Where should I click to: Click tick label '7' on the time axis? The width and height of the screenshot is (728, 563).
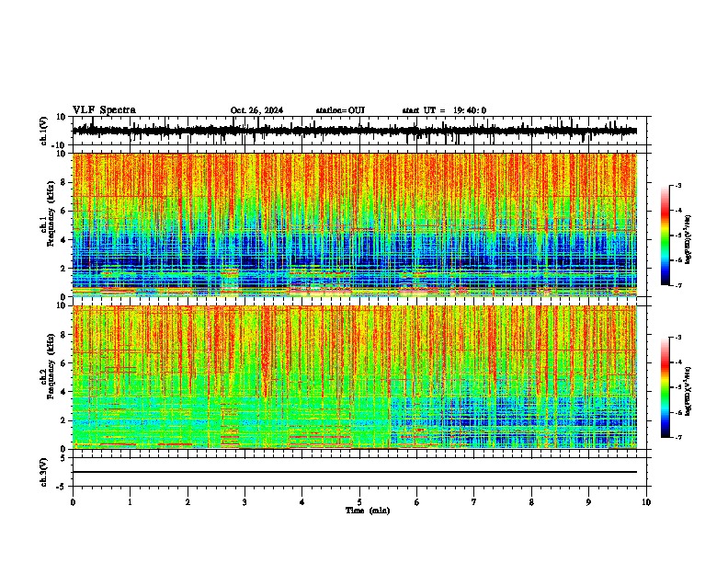point(474,502)
